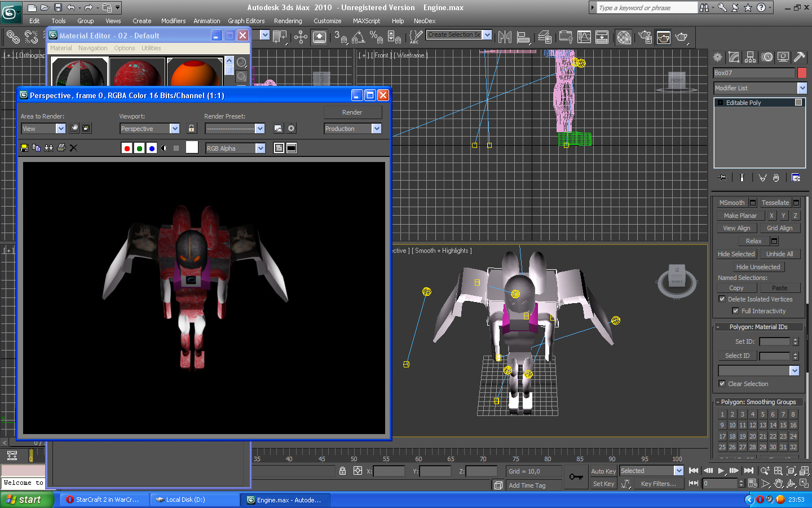
Task: Open Create Selection Set dropdown
Action: tap(487, 35)
